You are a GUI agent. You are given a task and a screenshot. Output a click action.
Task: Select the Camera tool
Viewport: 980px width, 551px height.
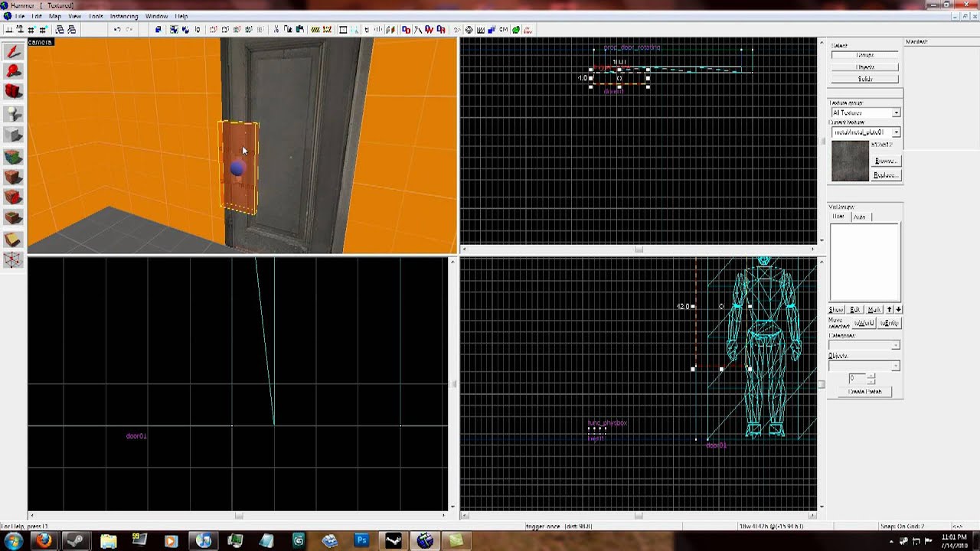click(x=13, y=93)
